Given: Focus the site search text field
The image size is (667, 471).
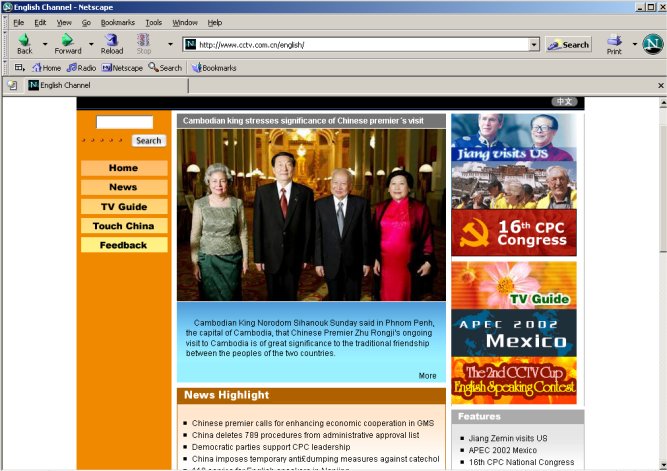Looking at the screenshot, I should click(124, 122).
